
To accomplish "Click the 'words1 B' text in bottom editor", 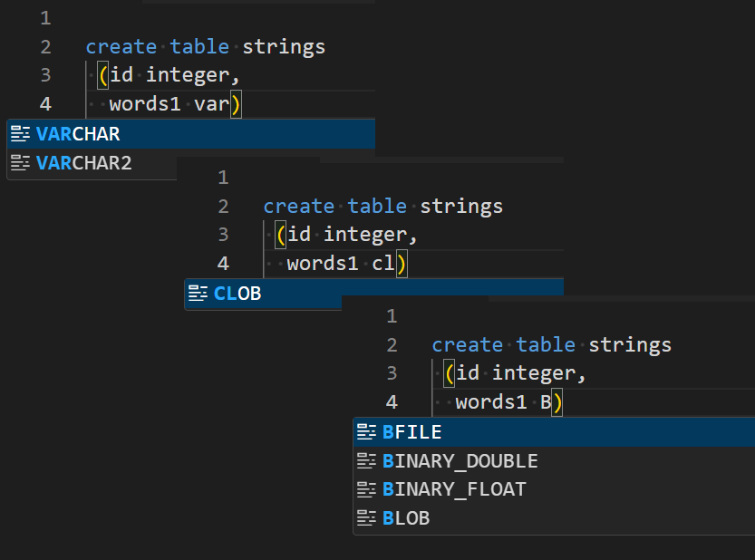I will [x=503, y=402].
